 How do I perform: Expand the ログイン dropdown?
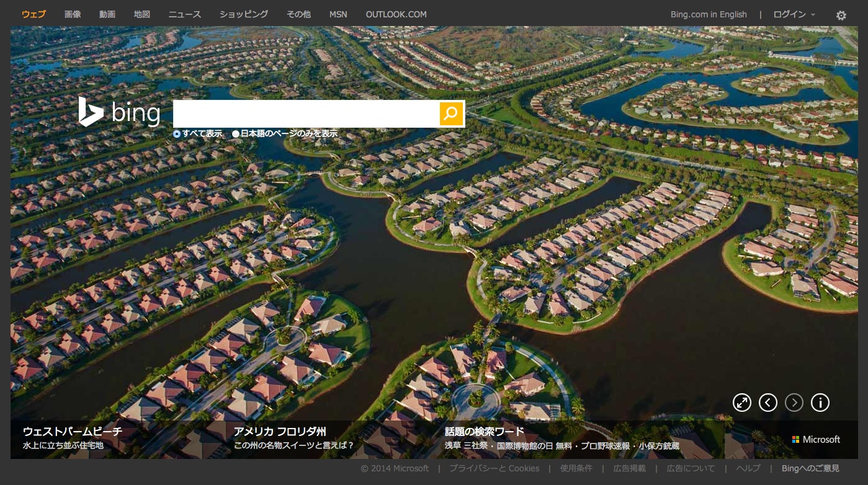click(794, 14)
